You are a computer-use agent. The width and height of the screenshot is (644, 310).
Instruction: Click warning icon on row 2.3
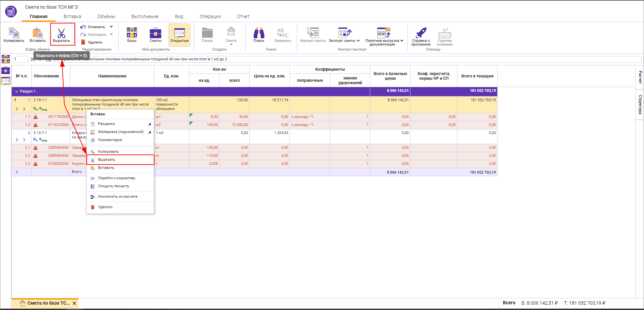pyautogui.click(x=36, y=164)
